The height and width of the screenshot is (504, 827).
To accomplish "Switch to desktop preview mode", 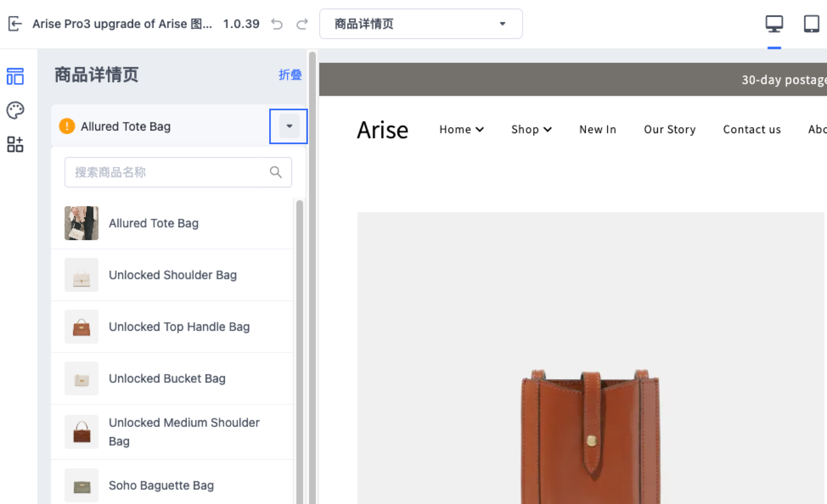I will tap(774, 24).
